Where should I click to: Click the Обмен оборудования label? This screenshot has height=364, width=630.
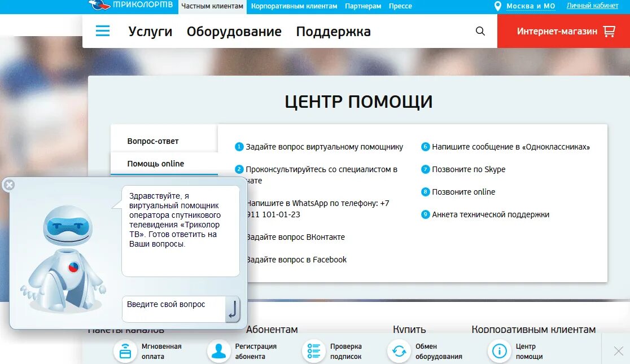pos(439,351)
